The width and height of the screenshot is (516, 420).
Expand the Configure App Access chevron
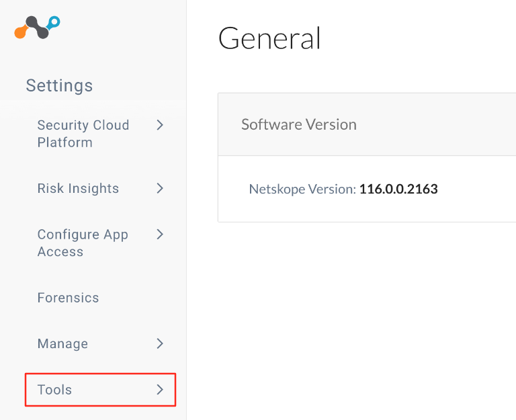[x=160, y=235]
